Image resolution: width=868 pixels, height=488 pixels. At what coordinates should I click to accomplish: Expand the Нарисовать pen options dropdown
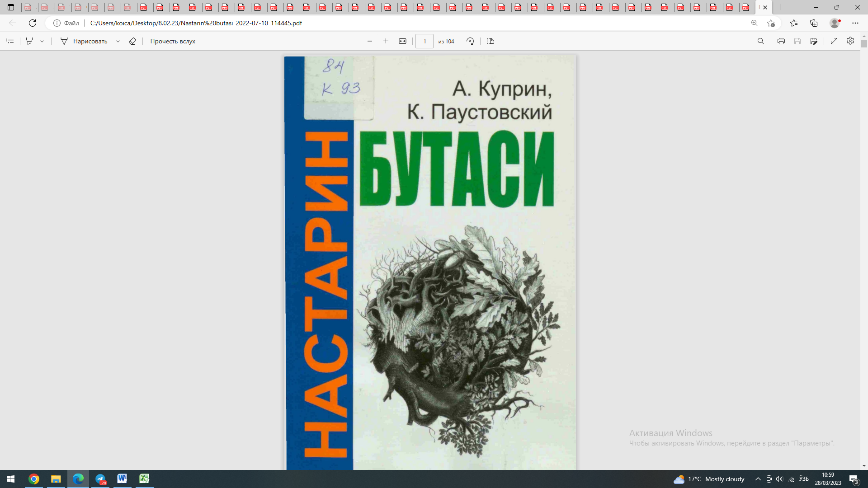[118, 41]
